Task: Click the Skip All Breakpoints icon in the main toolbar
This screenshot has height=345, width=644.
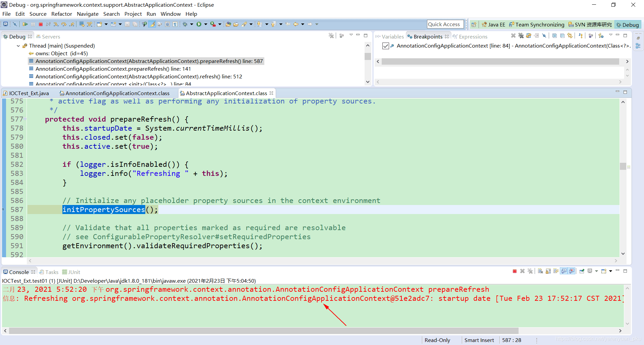Action: pos(15,24)
